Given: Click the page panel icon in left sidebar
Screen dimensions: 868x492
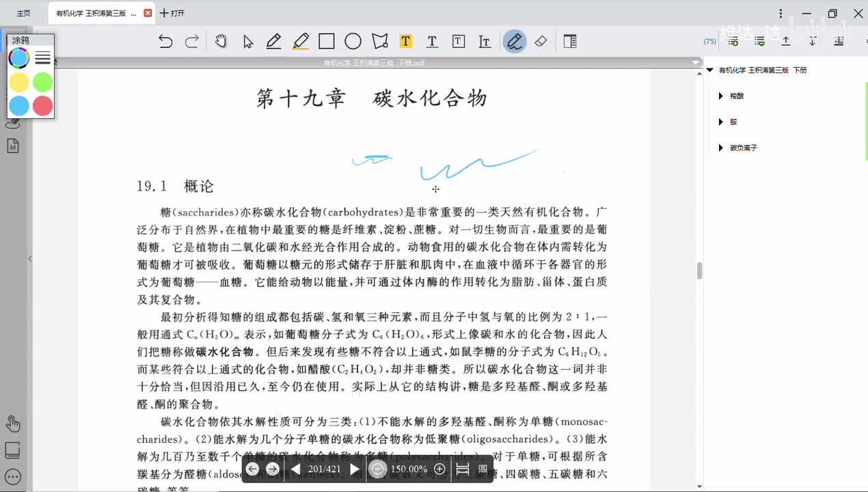Looking at the screenshot, I should 12,450.
